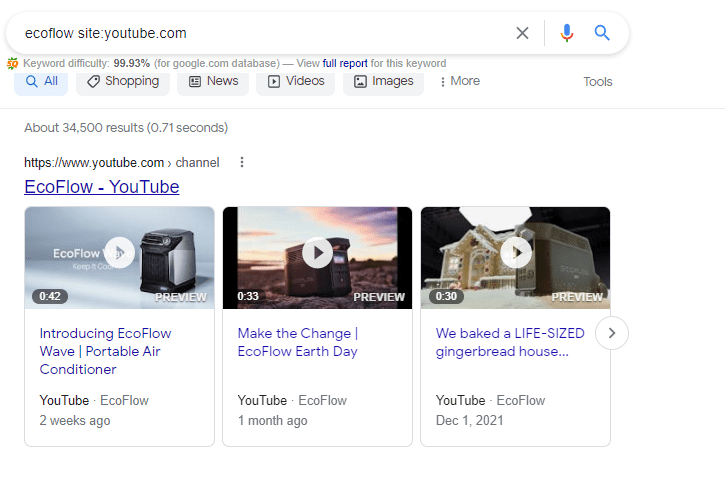Play the gingerbread house video preview
The image size is (725, 479).
[516, 252]
